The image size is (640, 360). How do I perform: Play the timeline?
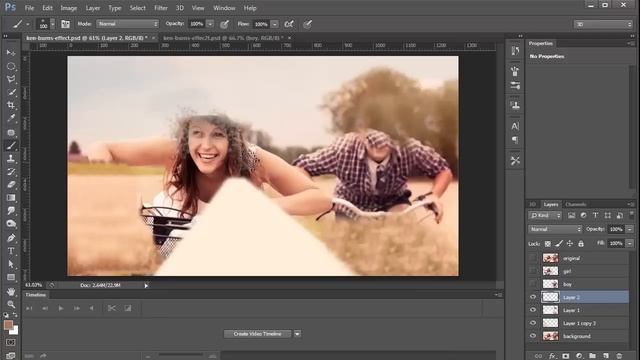coord(61,309)
